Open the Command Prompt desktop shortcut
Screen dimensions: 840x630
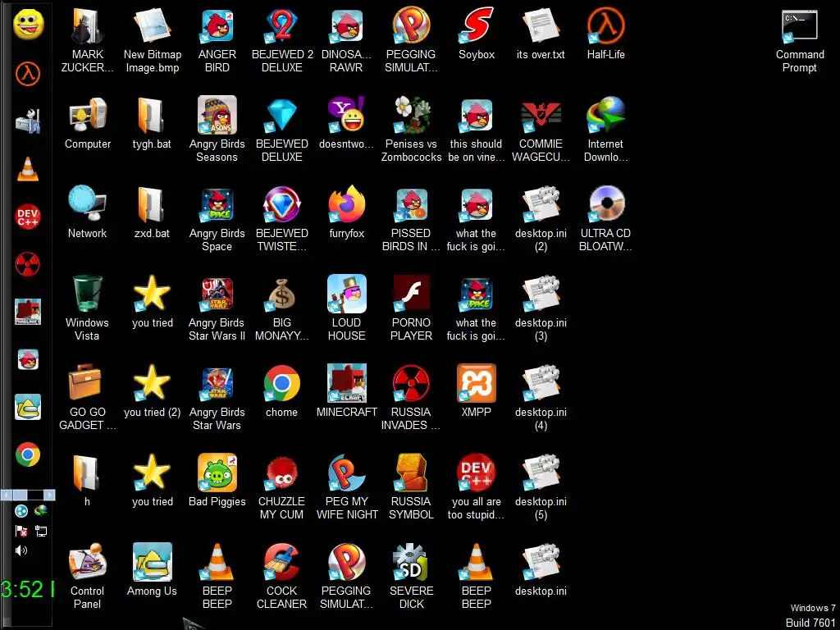coord(799,41)
